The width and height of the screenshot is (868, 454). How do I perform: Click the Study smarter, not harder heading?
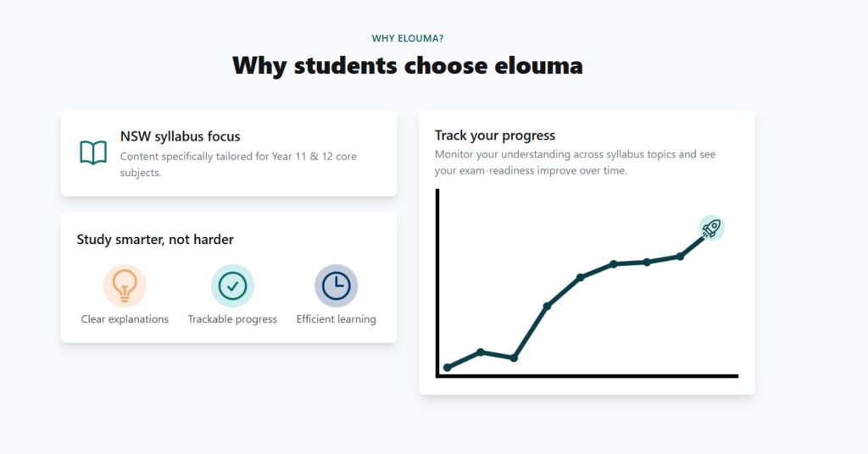[155, 240]
